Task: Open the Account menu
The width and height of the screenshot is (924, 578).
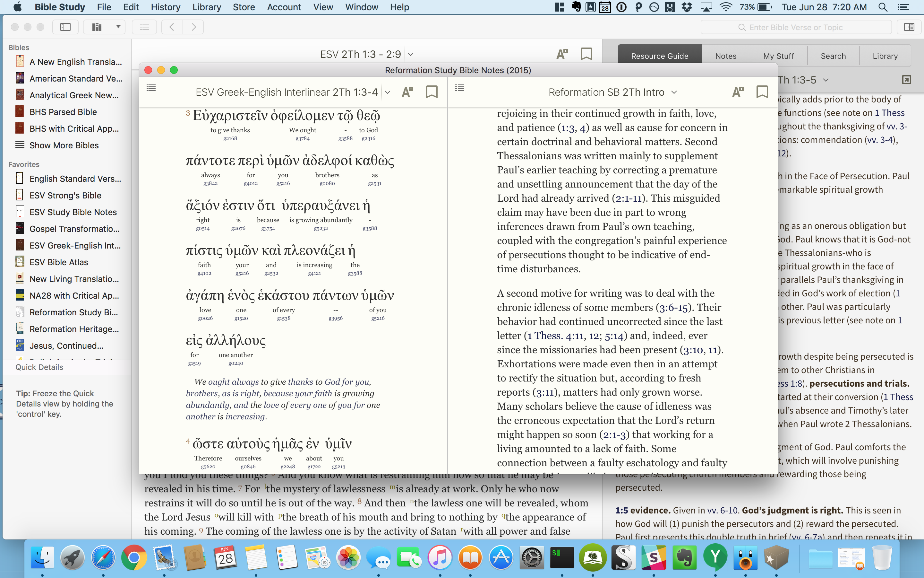Action: point(284,7)
